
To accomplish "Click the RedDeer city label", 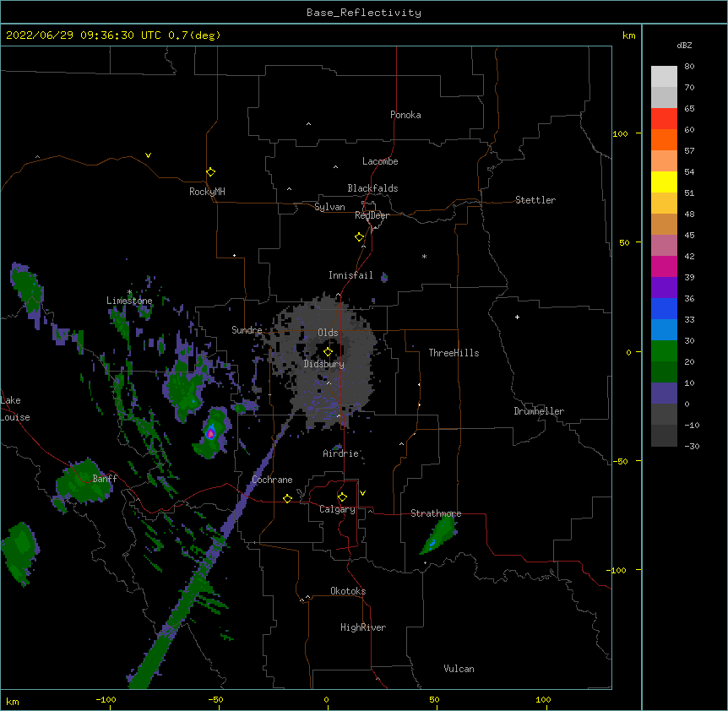I will pyautogui.click(x=372, y=215).
